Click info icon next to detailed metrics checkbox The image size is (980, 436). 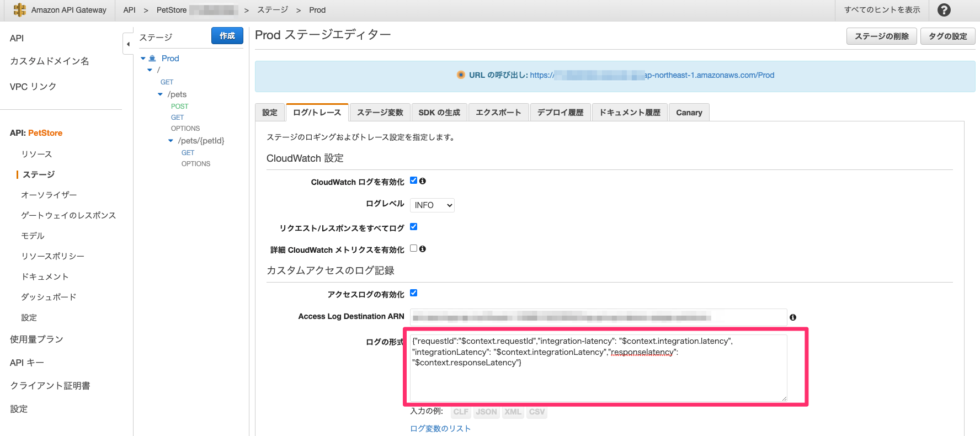423,249
